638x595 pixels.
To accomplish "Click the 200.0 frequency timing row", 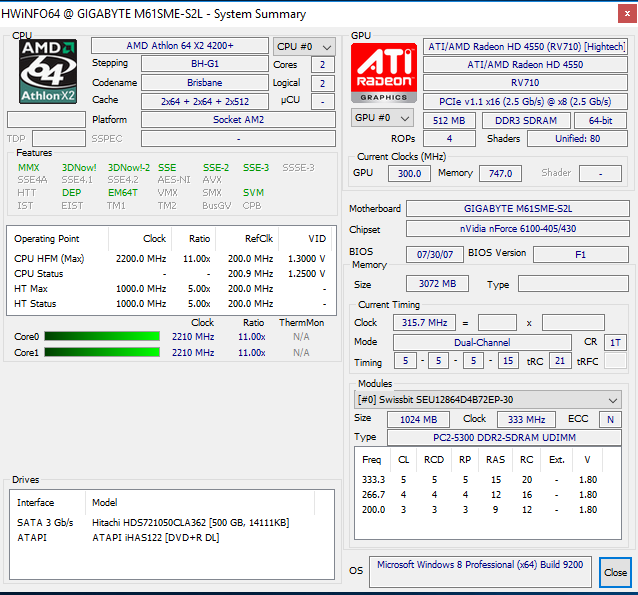I will (487, 510).
